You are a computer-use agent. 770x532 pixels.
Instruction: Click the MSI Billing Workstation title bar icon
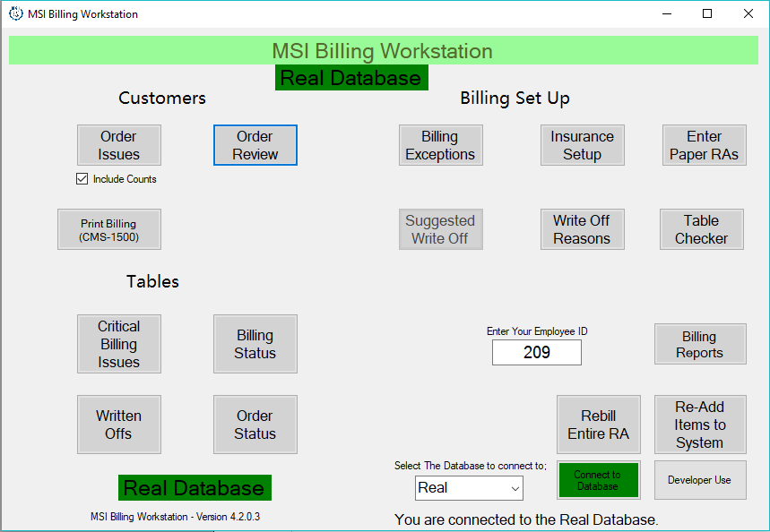15,14
